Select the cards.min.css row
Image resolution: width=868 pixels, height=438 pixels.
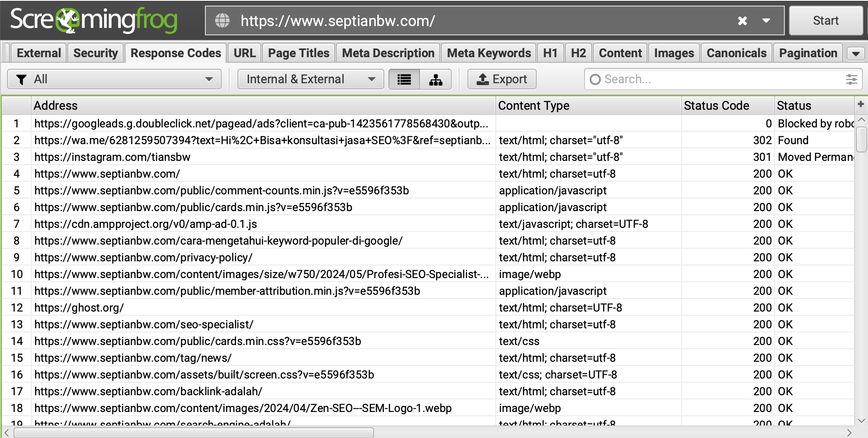point(427,341)
